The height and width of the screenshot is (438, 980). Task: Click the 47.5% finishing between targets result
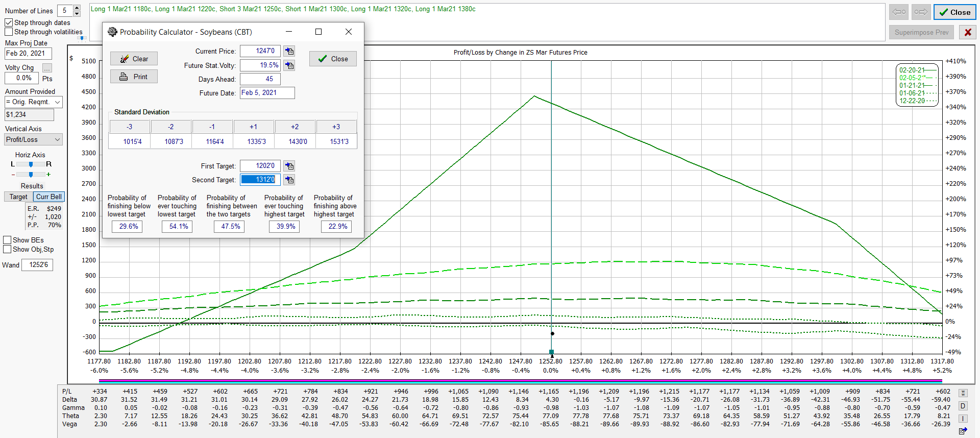[x=229, y=227]
